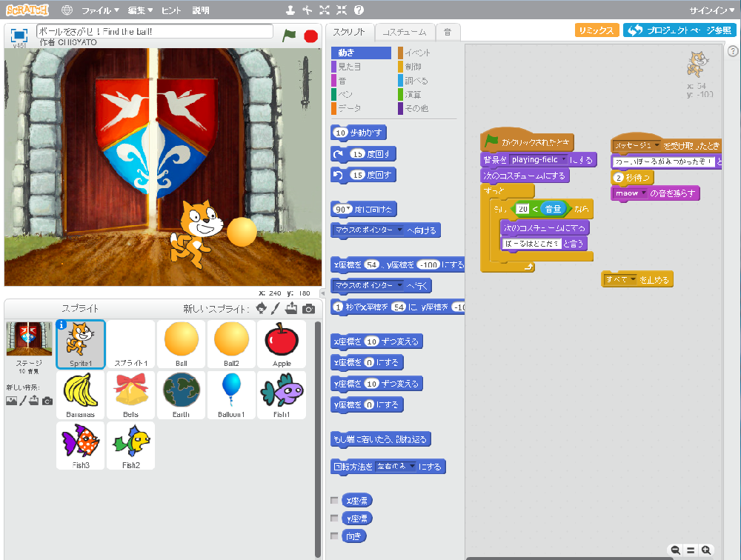Image resolution: width=741 pixels, height=560 pixels.
Task: Open the rotation style 左右のみ dropdown
Action: 413,467
